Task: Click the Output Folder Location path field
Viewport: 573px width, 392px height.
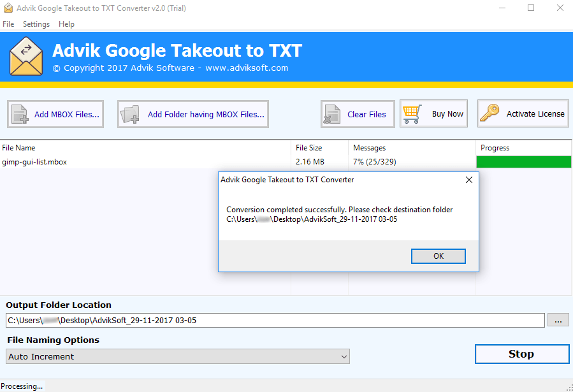Action: (275, 320)
